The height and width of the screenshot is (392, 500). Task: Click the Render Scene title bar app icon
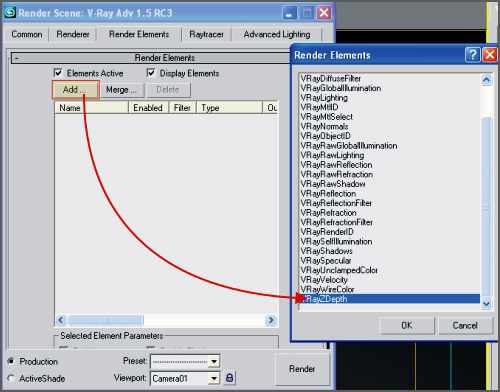(10, 12)
